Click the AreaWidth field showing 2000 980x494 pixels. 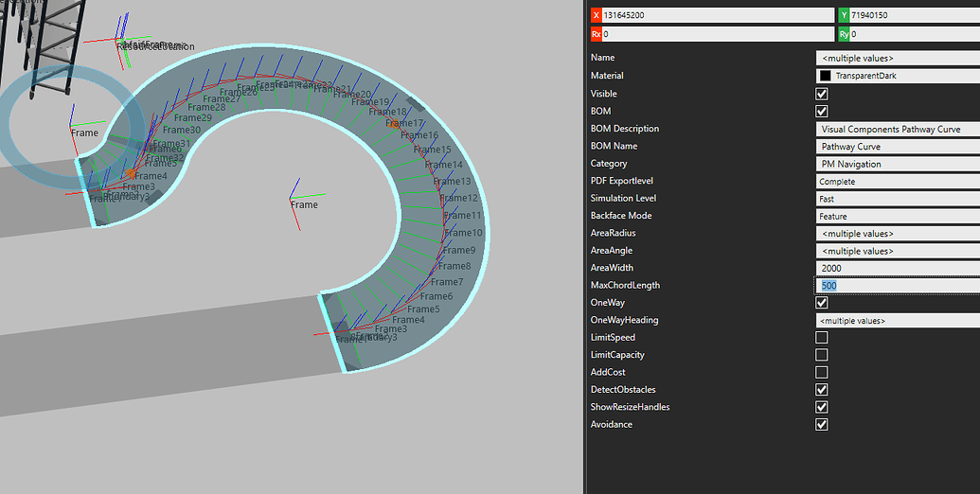tap(898, 268)
